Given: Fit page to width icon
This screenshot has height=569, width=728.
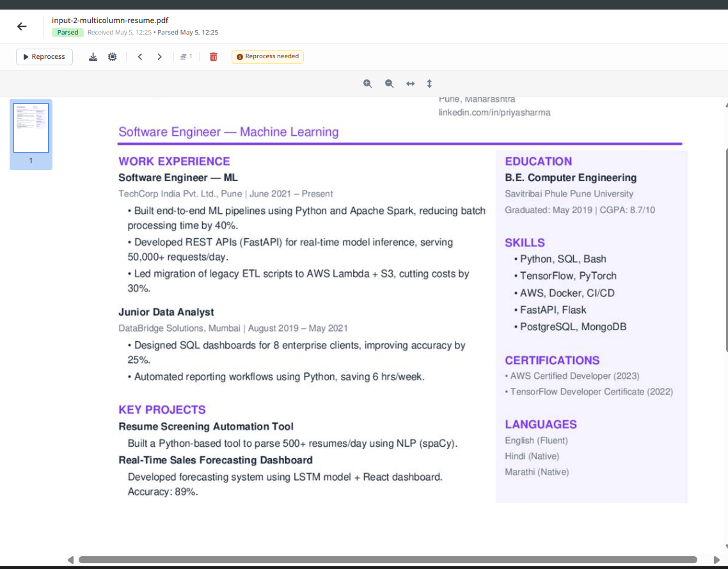Looking at the screenshot, I should [411, 84].
